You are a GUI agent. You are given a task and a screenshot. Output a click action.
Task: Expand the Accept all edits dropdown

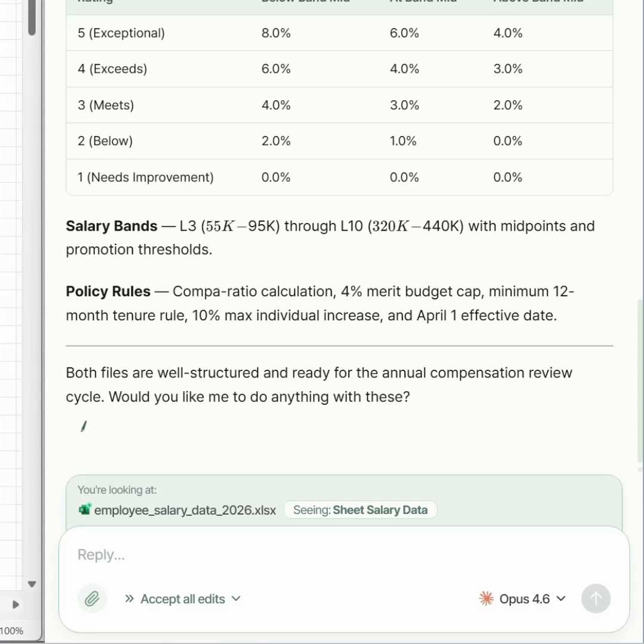pyautogui.click(x=236, y=599)
